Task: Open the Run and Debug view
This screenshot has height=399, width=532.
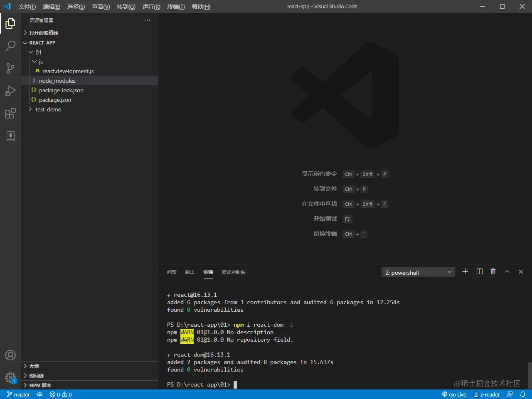Action: pos(10,91)
